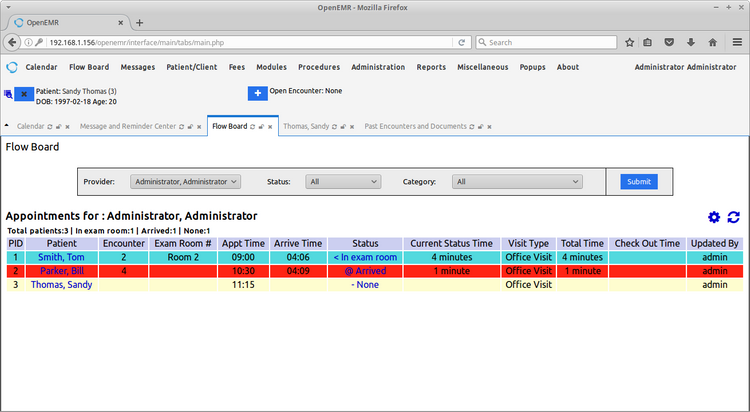This screenshot has width=750, height=412.
Task: Lock the Message and Reminder Center tab
Action: click(190, 127)
